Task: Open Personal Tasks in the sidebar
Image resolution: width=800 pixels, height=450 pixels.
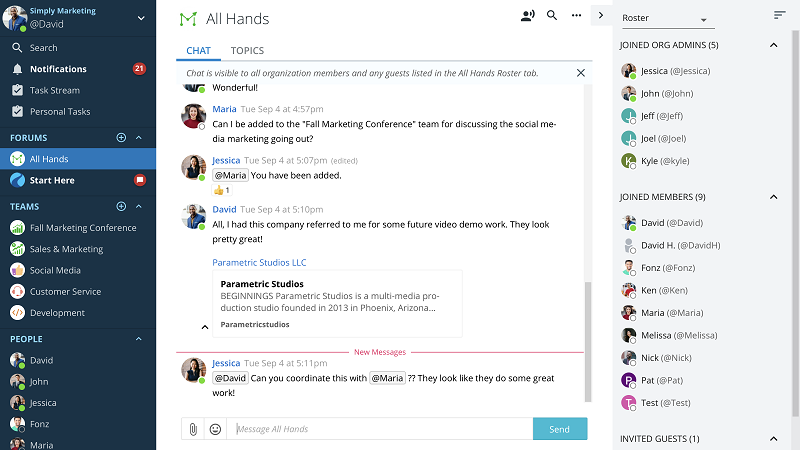Action: pyautogui.click(x=78, y=111)
